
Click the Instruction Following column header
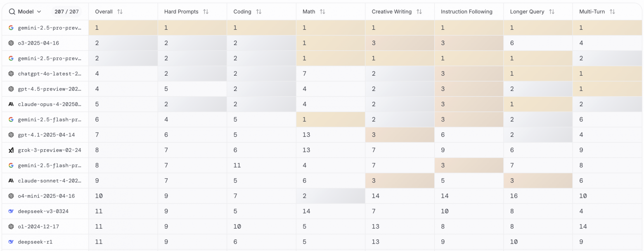coord(466,12)
